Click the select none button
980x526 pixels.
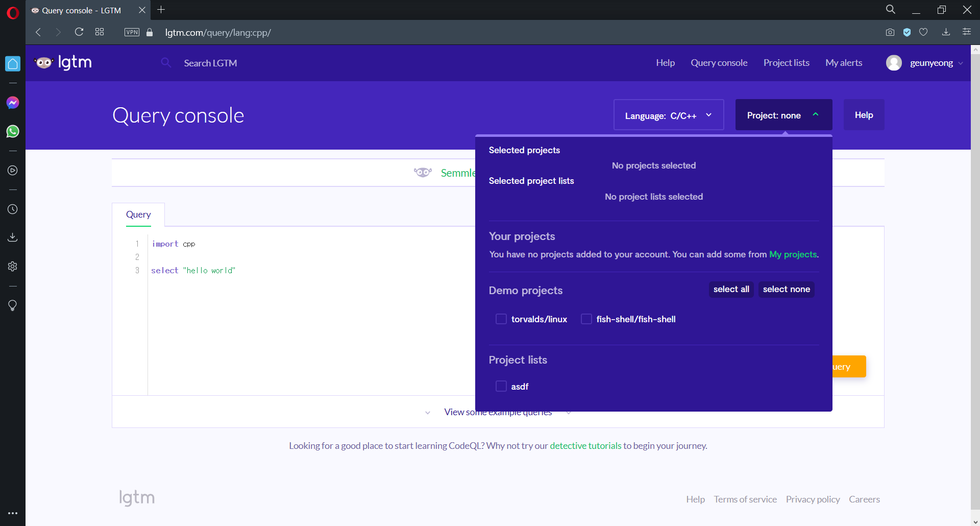point(786,290)
